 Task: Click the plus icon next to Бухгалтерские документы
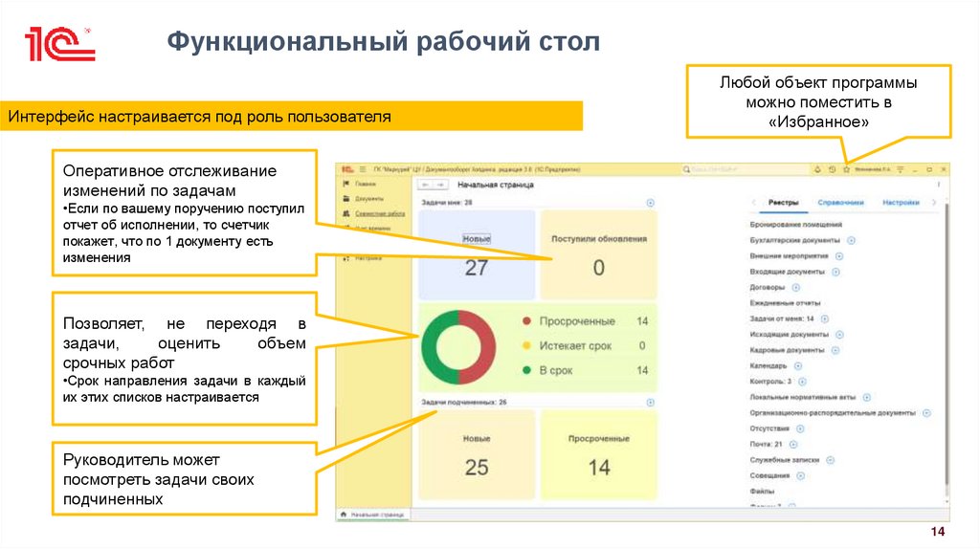coord(851,240)
